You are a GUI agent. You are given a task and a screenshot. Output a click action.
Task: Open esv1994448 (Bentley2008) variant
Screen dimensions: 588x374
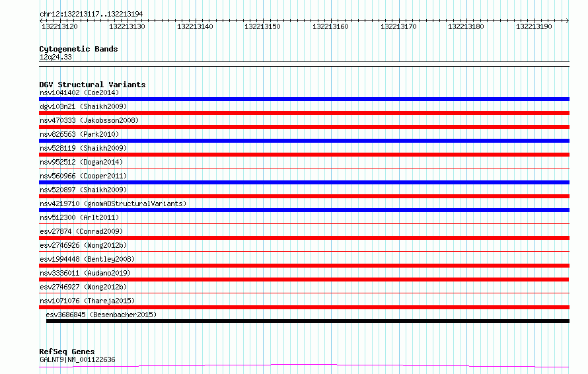87,259
